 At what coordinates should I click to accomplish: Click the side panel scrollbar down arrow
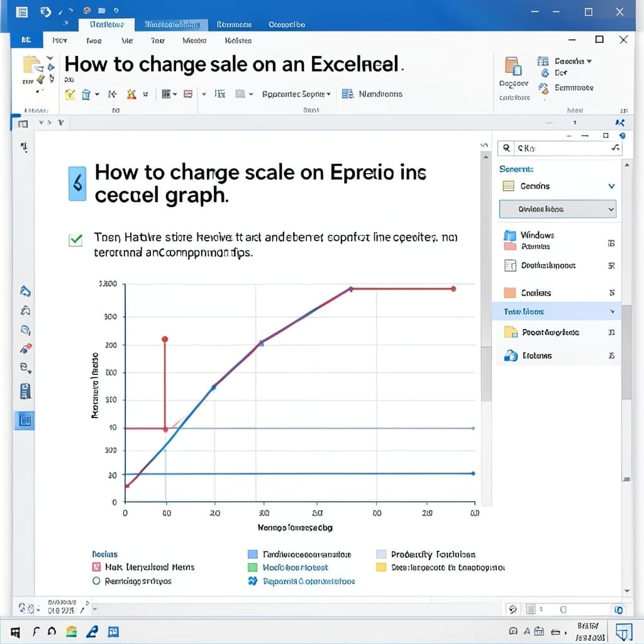[627, 591]
